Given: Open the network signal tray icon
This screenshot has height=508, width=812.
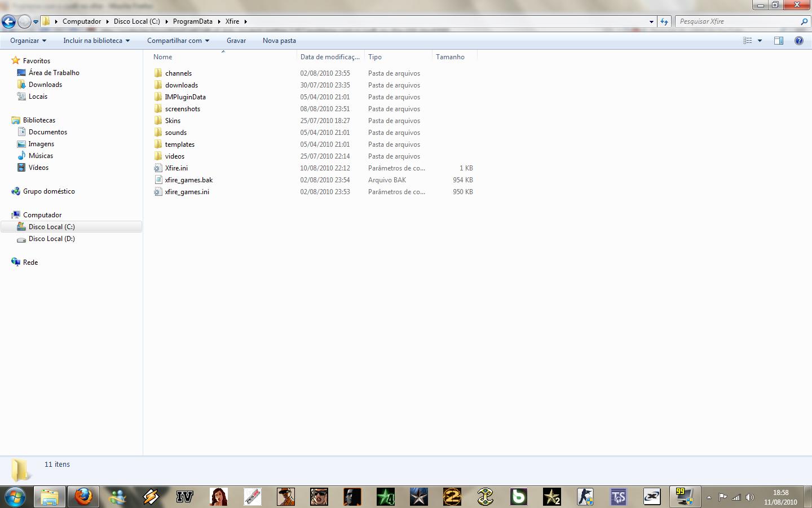Looking at the screenshot, I should click(736, 497).
